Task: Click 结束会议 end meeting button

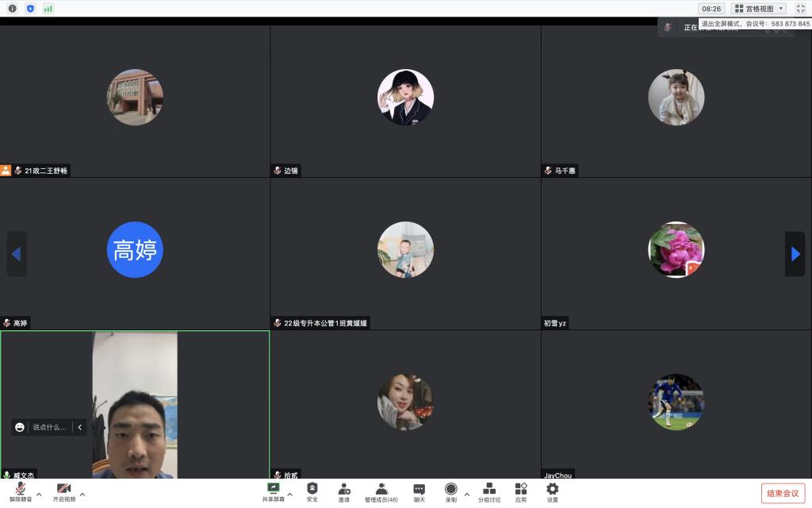Action: click(783, 493)
